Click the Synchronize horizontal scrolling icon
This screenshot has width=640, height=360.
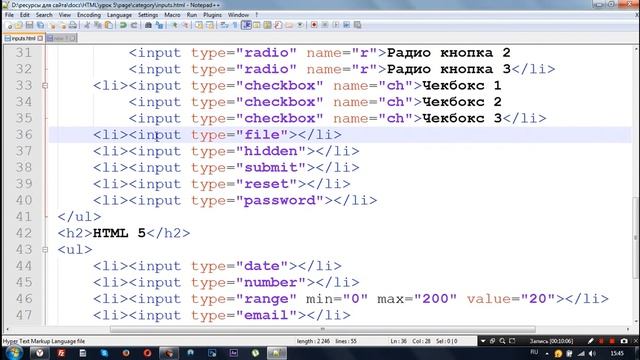(210, 25)
